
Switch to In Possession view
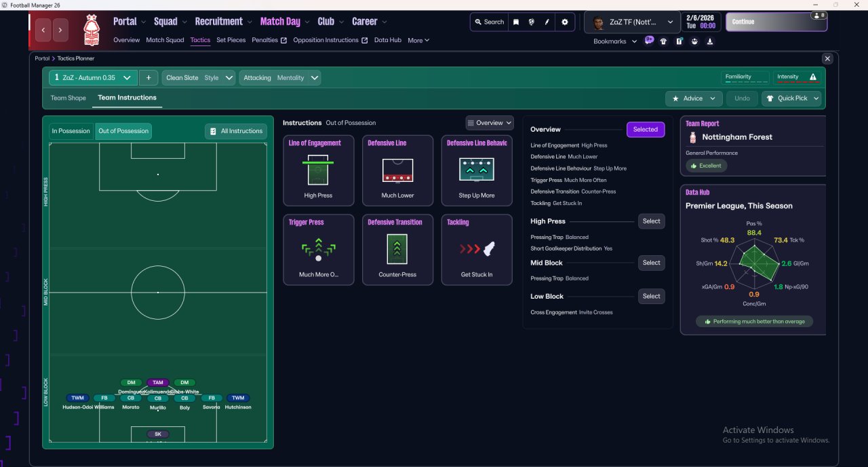(71, 131)
